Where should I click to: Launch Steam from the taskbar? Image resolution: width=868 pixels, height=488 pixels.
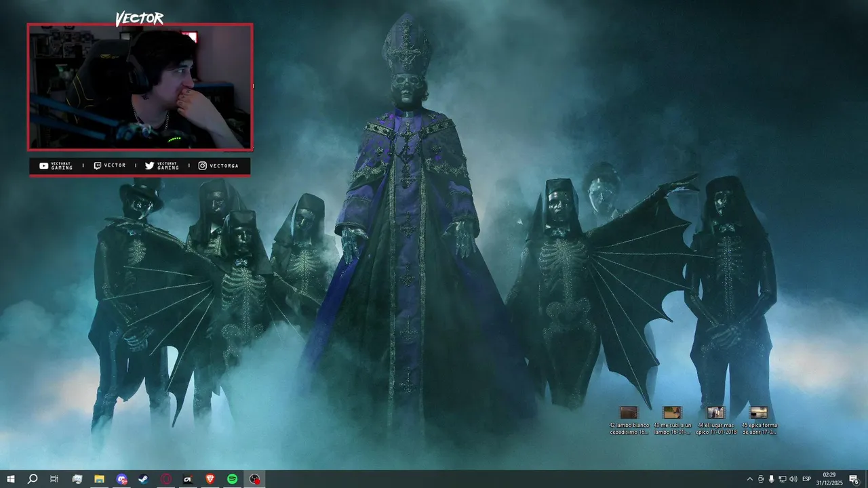coord(144,479)
